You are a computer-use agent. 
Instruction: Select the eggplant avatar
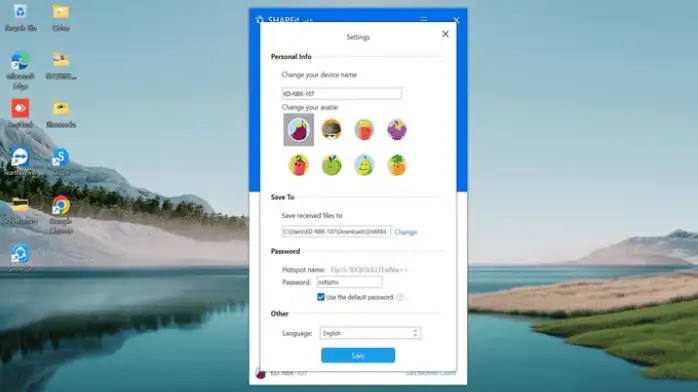point(299,129)
